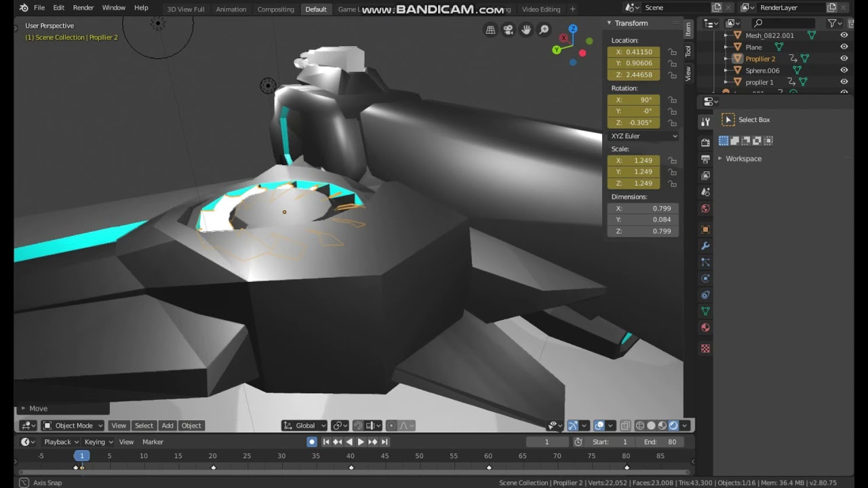868x488 pixels.
Task: Open the Render menu
Action: tap(83, 8)
